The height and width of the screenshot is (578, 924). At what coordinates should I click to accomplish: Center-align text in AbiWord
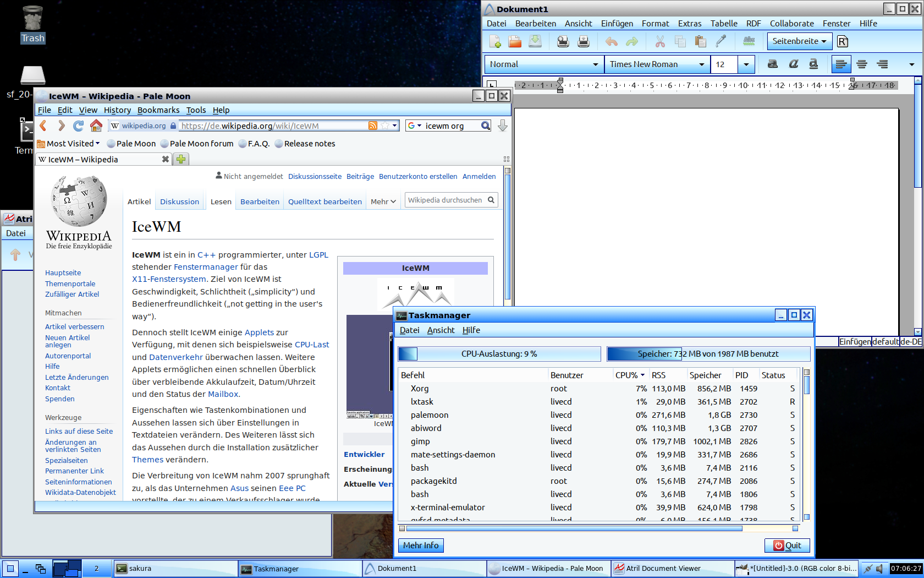point(862,64)
